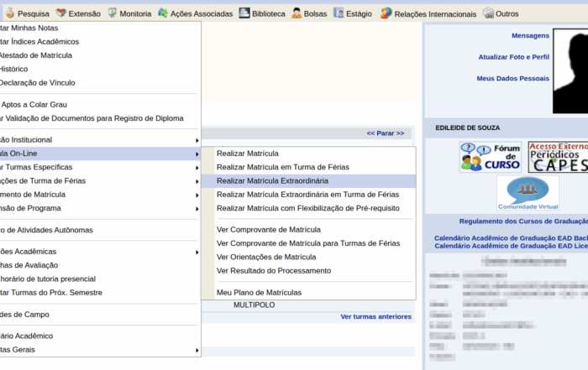Viewport: 588px width, 370px height.
Task: Click the Relações Internacionais globe icon
Action: (386, 13)
